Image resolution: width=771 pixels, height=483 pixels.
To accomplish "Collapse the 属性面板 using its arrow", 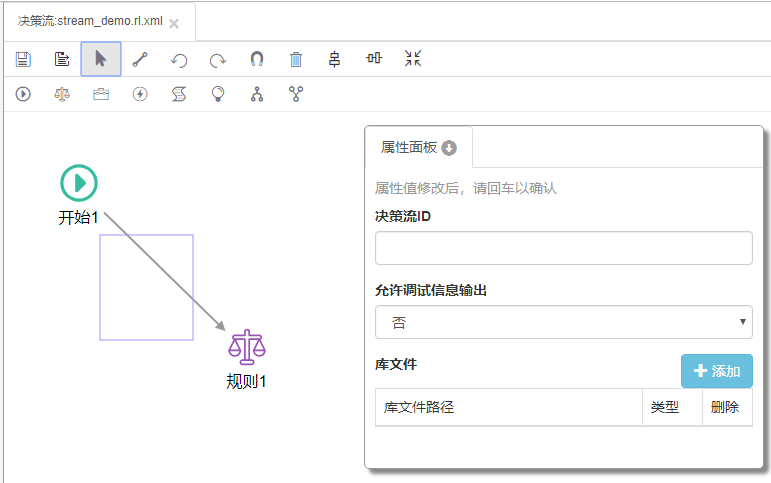I will pos(449,148).
